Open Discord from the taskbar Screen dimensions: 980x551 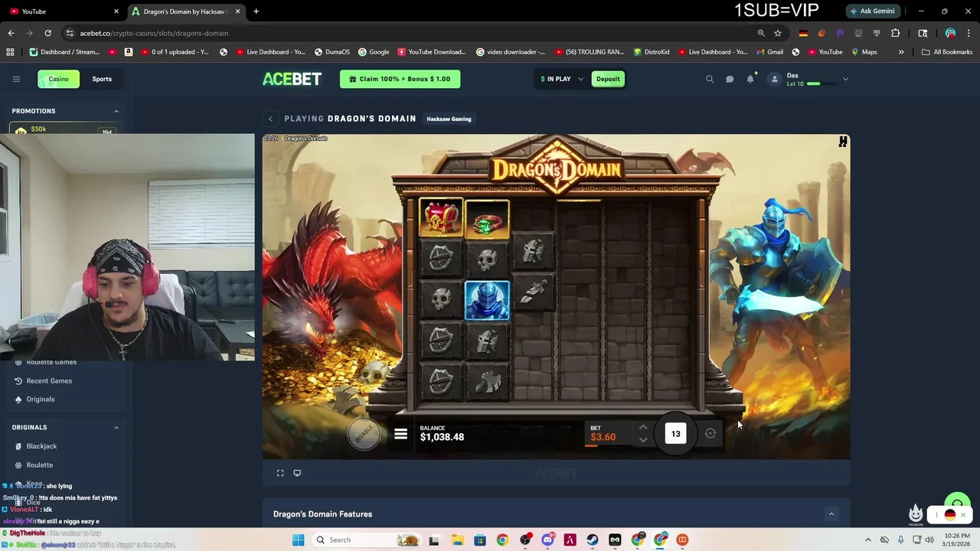point(547,540)
